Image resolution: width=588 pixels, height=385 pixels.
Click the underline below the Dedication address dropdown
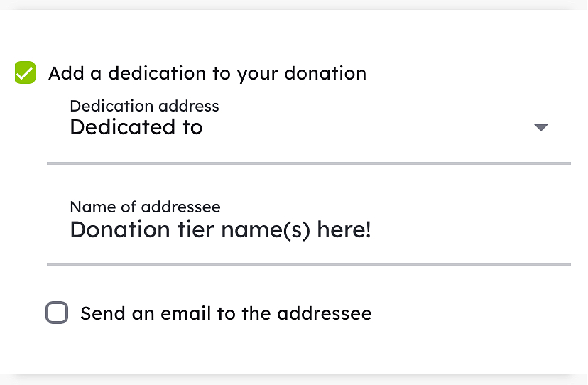click(308, 163)
